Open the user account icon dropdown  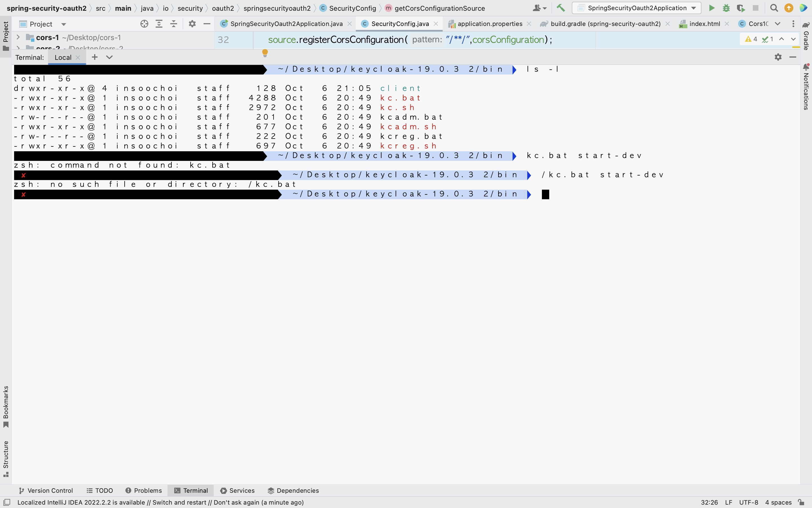tap(540, 8)
